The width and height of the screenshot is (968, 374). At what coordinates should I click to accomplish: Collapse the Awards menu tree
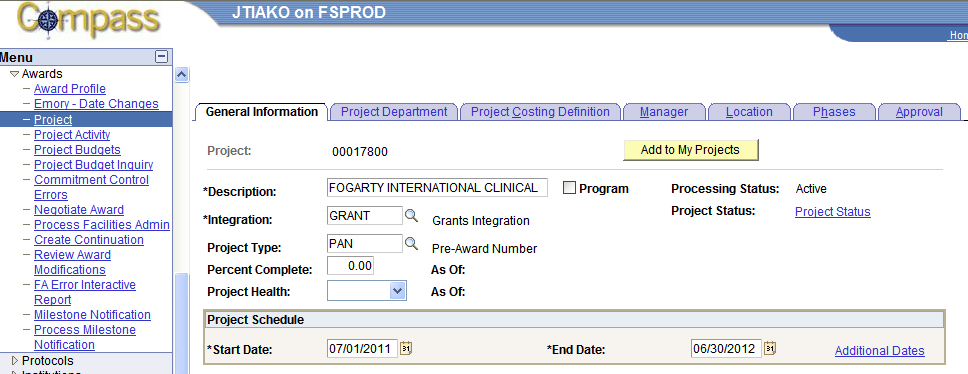14,74
